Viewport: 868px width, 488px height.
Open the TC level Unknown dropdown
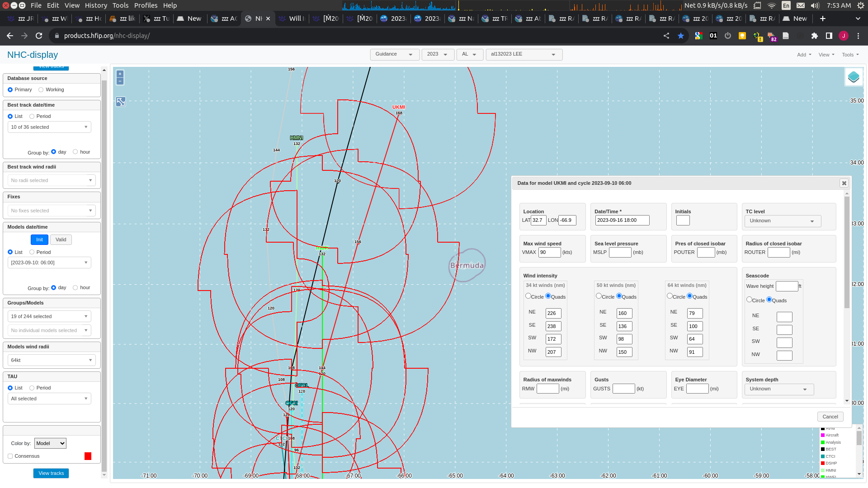click(x=783, y=221)
